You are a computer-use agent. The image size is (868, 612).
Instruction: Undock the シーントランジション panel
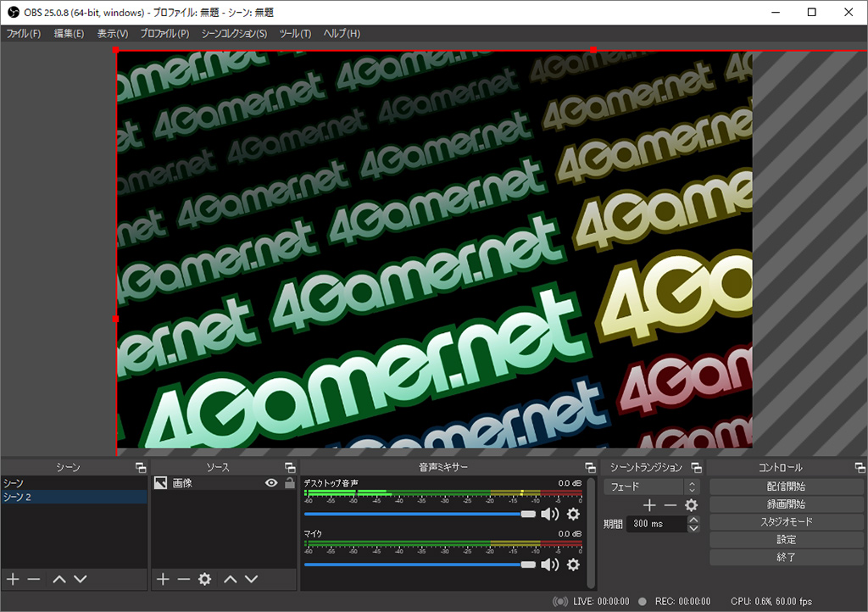click(x=697, y=468)
